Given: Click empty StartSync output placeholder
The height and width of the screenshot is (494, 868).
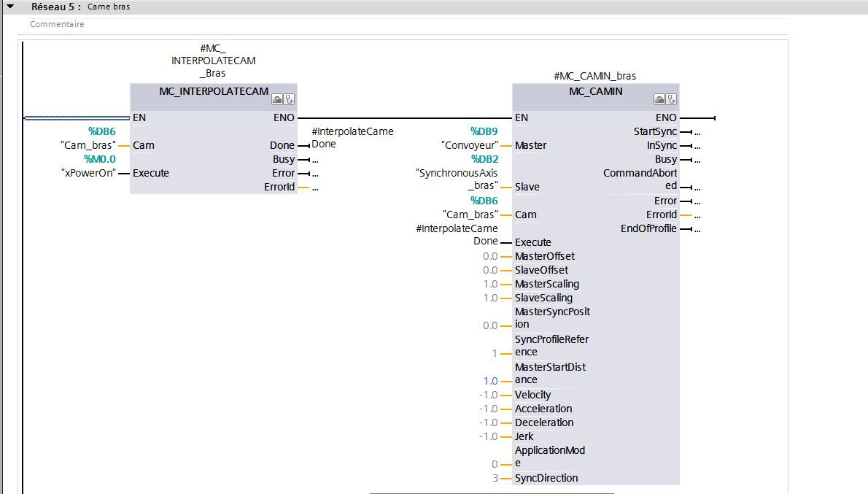Looking at the screenshot, I should (697, 132).
